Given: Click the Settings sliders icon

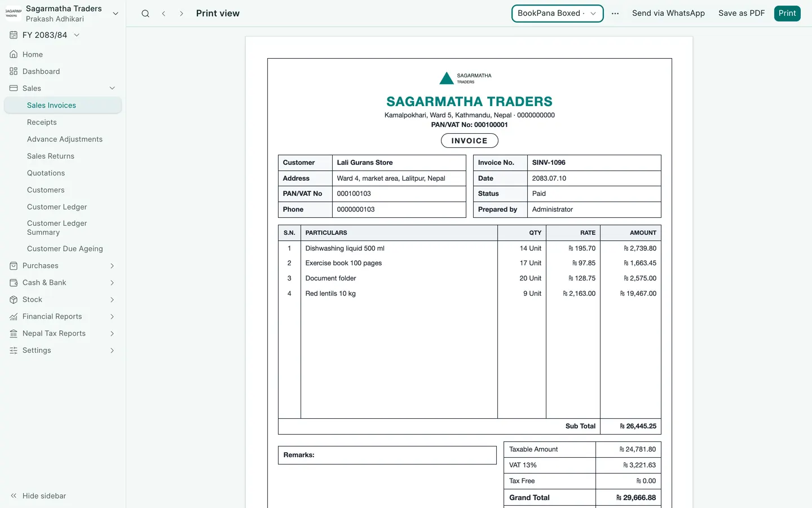Looking at the screenshot, I should (14, 350).
